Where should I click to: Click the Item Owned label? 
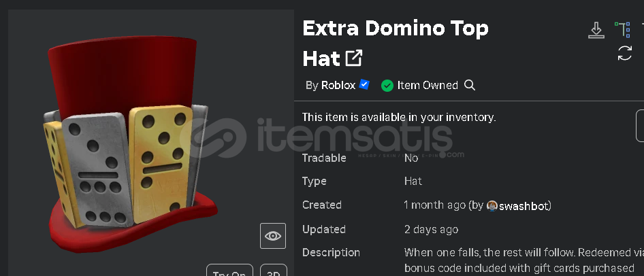[427, 85]
